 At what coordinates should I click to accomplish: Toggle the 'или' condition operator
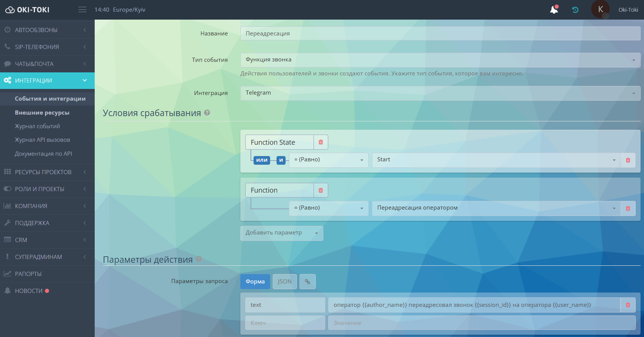pos(261,160)
